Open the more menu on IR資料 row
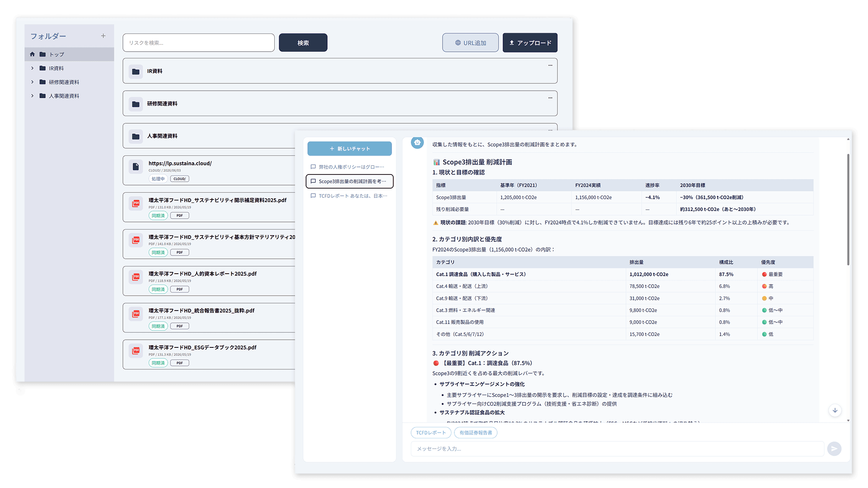 tap(550, 65)
